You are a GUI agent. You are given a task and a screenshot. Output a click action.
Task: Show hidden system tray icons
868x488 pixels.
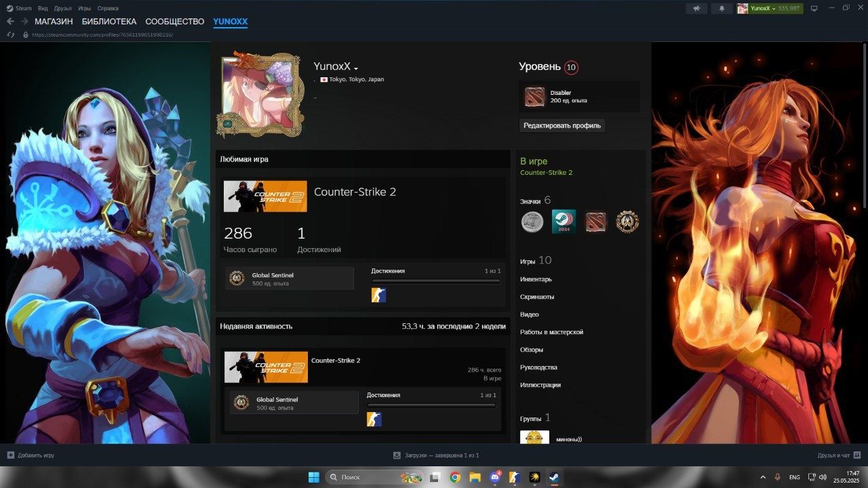pyautogui.click(x=763, y=477)
